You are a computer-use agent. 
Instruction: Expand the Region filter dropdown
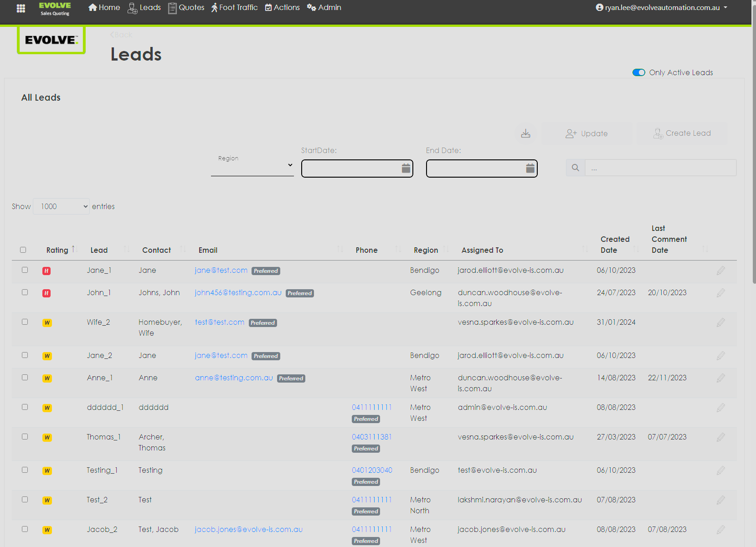[x=252, y=165]
